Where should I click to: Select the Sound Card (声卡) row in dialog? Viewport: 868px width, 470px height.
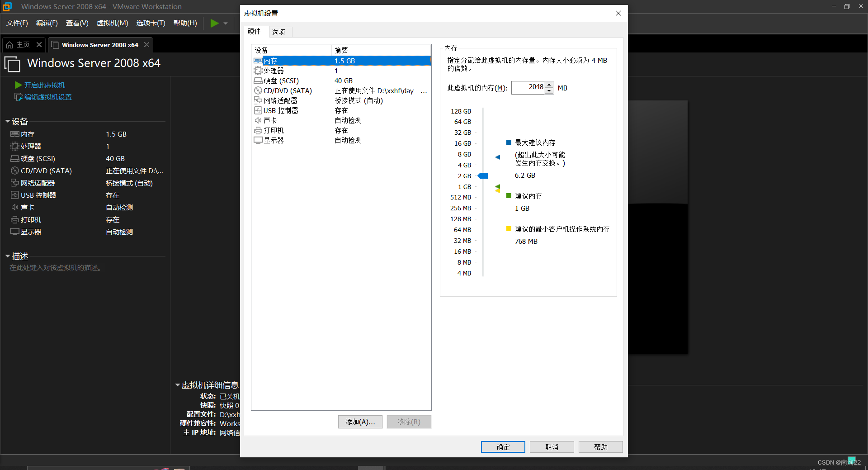click(341, 120)
